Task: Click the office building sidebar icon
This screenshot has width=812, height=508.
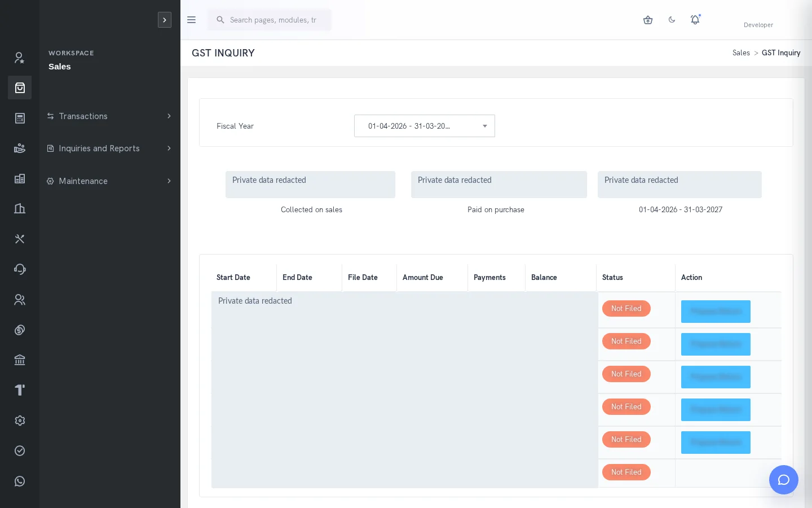Action: pyautogui.click(x=20, y=209)
